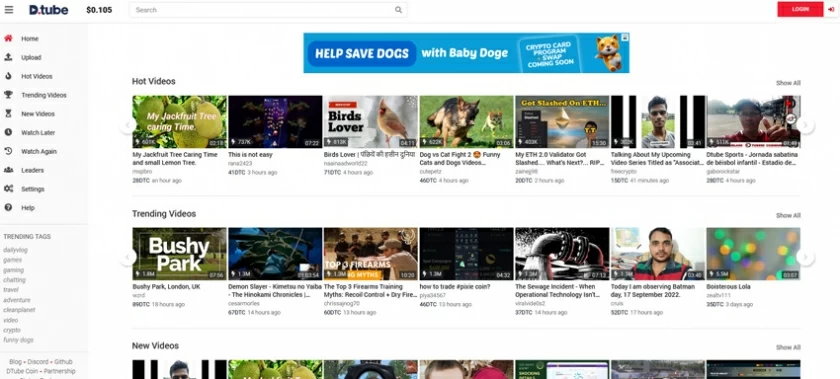Screen dimensions: 840x379
Task: Open My Jackfruit Tree Caring Time thumbnail
Action: (179, 122)
